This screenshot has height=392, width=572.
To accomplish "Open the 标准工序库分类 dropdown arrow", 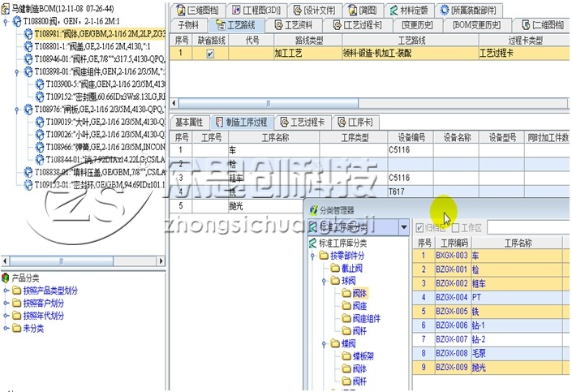I will pyautogui.click(x=404, y=227).
